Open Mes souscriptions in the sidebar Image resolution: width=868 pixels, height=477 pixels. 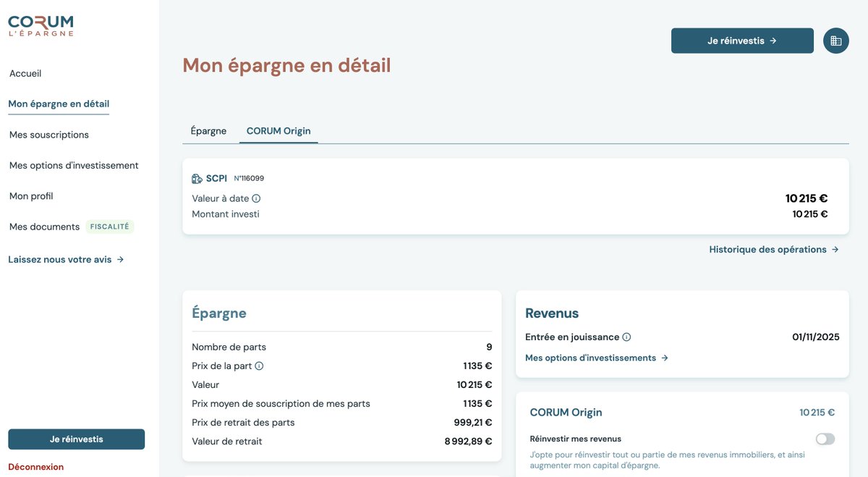coord(49,135)
